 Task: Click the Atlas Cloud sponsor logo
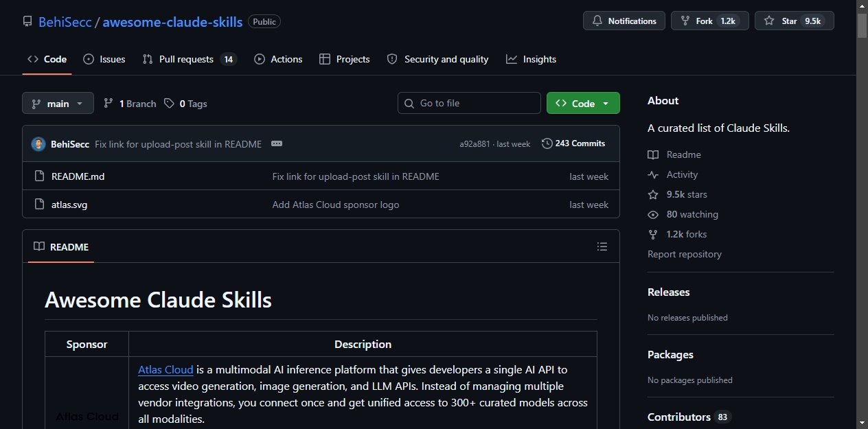pyautogui.click(x=87, y=416)
